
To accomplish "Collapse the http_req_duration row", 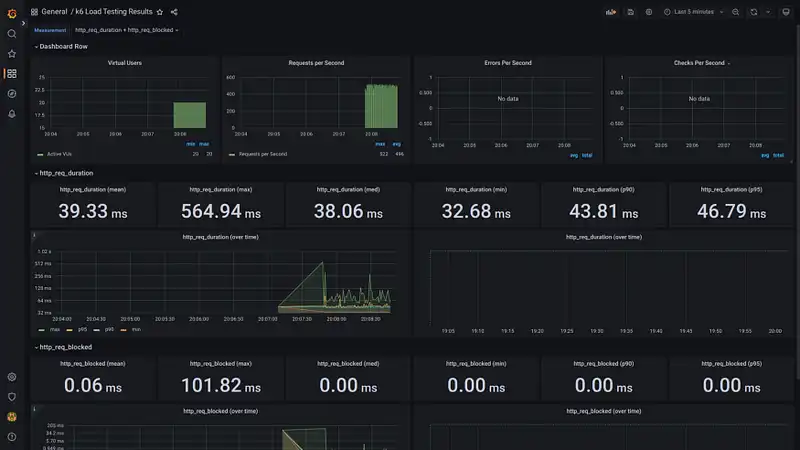I will (65, 173).
